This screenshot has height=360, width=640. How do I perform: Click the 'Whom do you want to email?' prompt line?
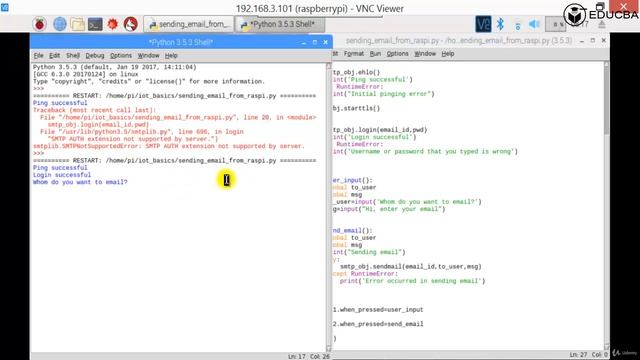80,182
